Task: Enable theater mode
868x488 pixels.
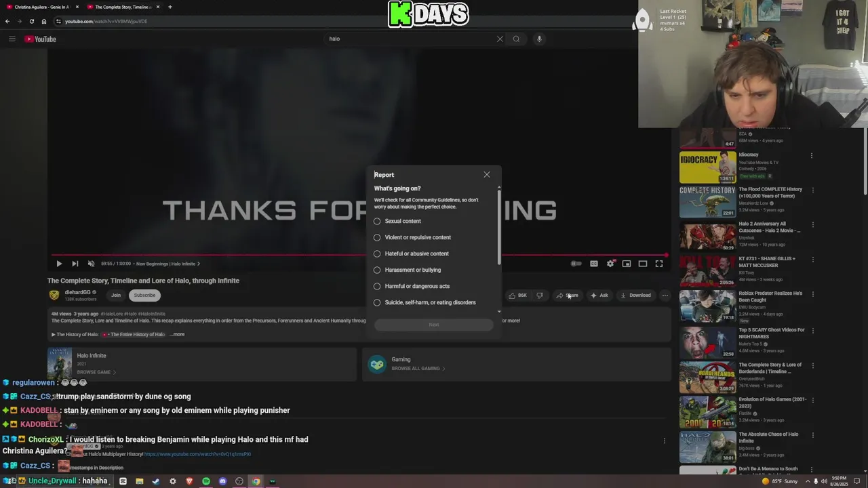Action: (x=643, y=264)
